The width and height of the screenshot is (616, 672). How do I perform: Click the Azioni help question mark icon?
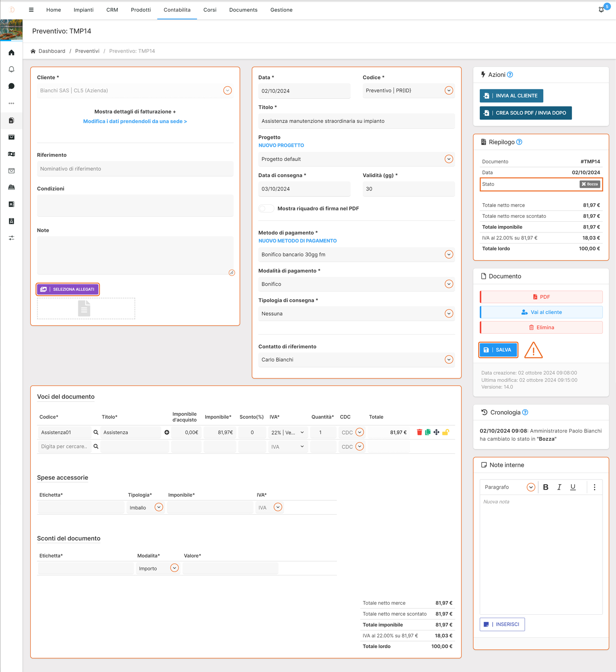(510, 75)
